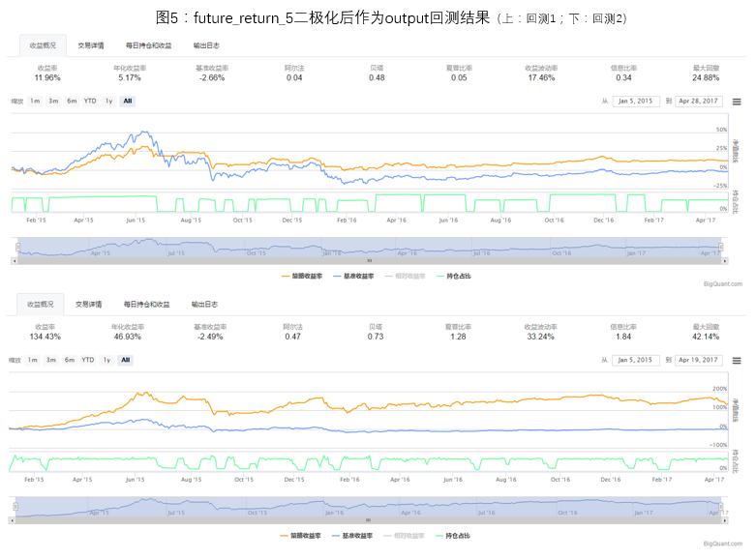Toggle 基准收益率 series in backtest 1 legend
The image size is (756, 560).
[353, 277]
